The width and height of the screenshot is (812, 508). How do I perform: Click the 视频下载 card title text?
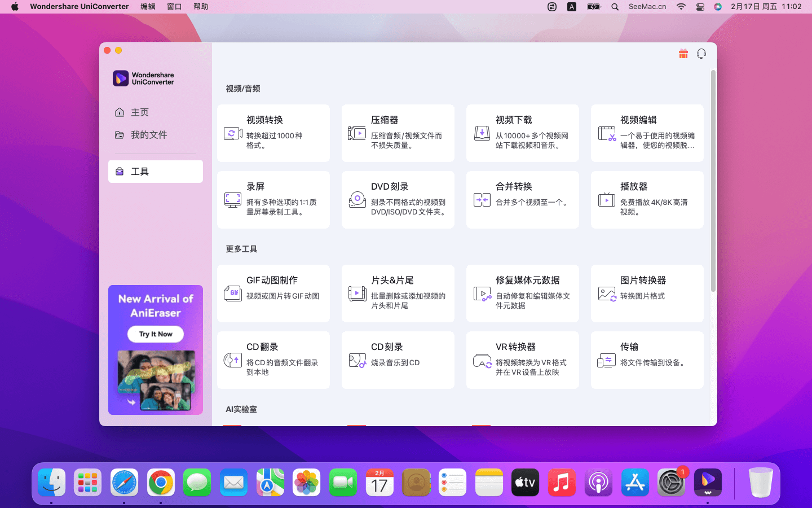(x=514, y=120)
